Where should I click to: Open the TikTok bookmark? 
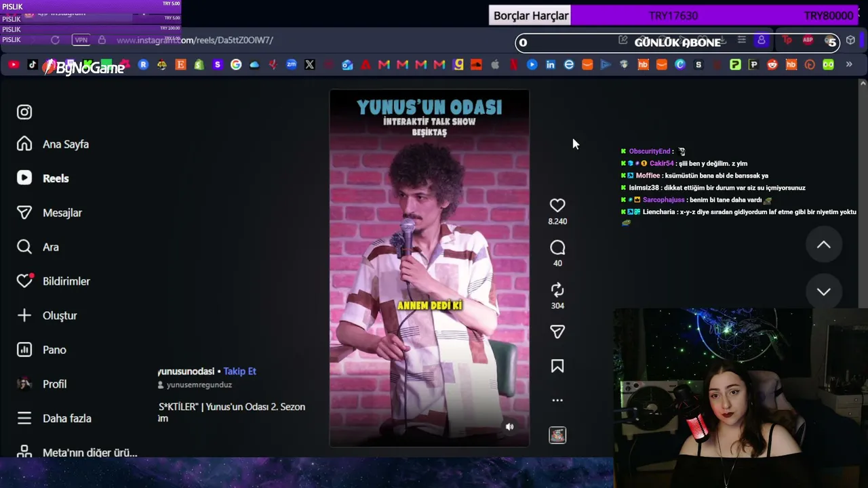point(33,64)
